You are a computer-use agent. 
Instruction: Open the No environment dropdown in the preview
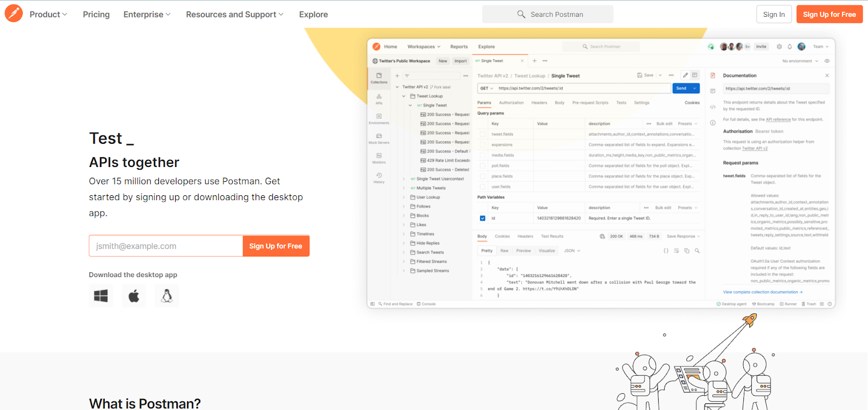800,61
